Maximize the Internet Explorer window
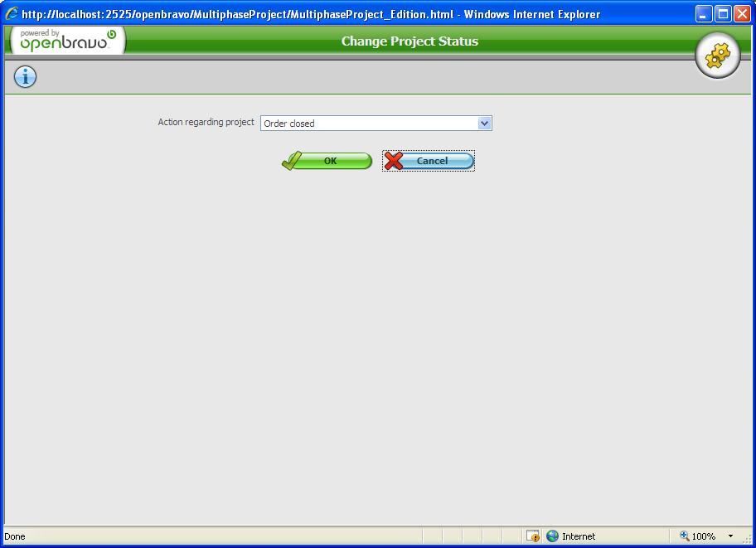This screenshot has width=756, height=548. [723, 14]
